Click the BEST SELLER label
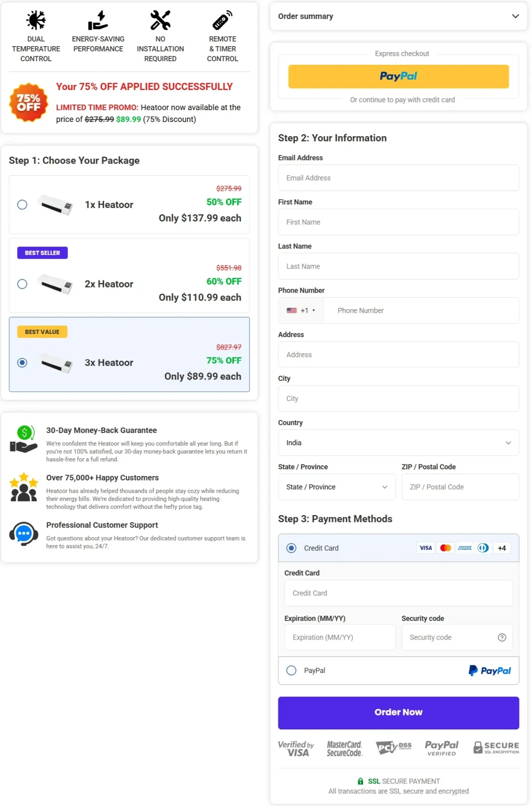The width and height of the screenshot is (532, 806). coord(43,253)
